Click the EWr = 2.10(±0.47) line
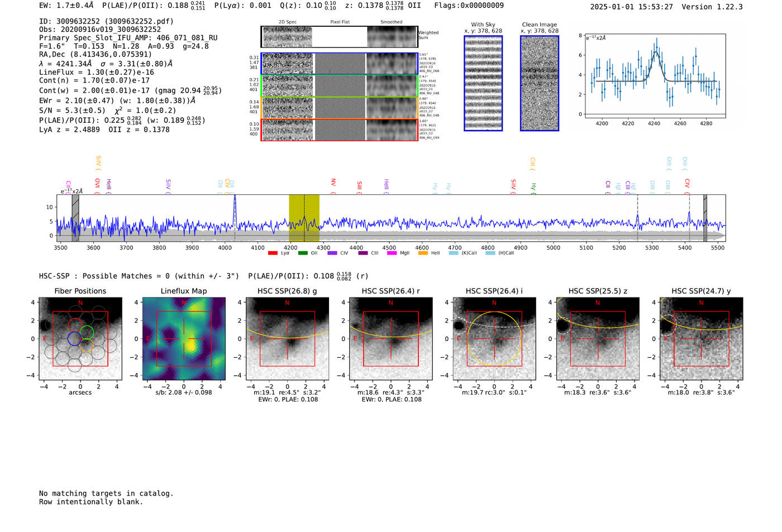 coord(117,100)
